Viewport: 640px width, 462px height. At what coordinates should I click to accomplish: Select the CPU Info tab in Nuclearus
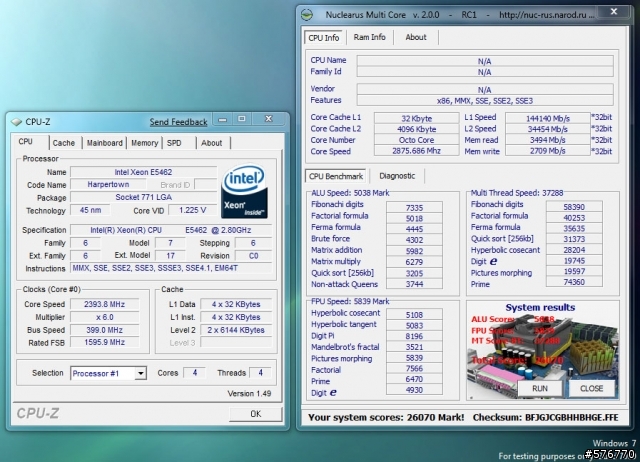pyautogui.click(x=324, y=38)
